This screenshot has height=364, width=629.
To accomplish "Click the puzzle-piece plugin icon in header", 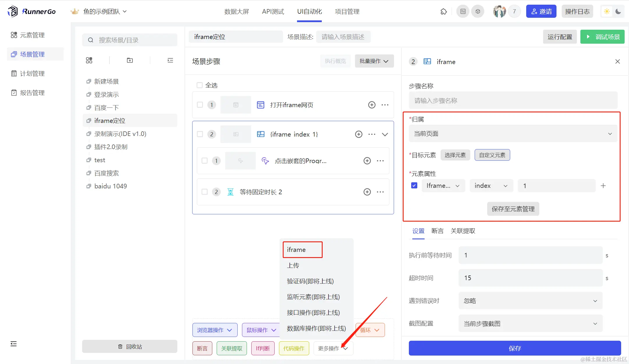I will point(444,12).
